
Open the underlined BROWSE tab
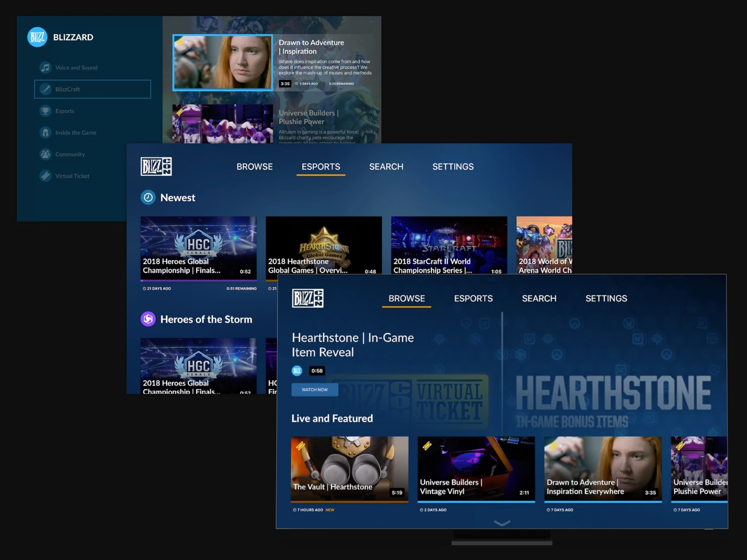point(406,299)
